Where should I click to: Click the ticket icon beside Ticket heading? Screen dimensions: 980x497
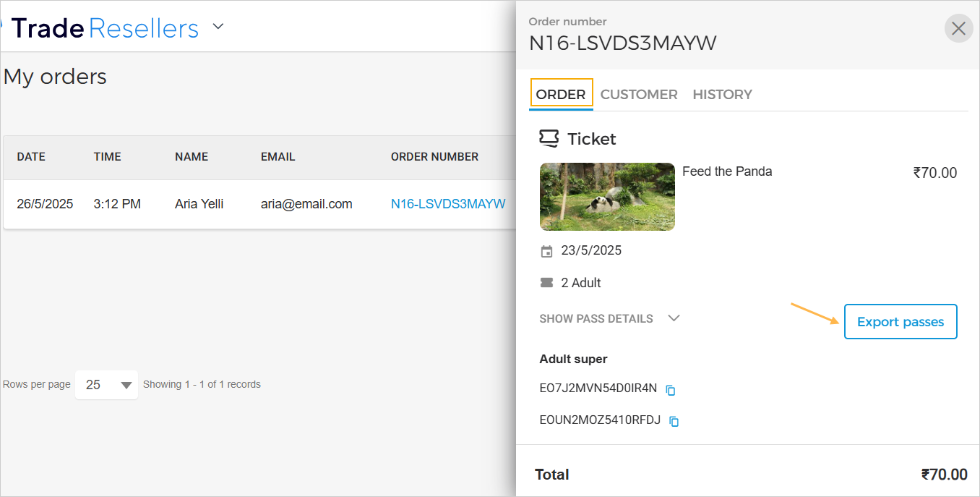[549, 138]
